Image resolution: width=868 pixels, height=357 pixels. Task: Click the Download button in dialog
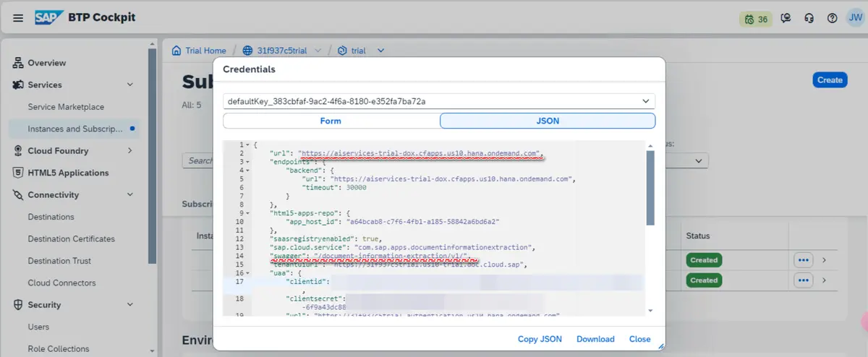coord(595,339)
